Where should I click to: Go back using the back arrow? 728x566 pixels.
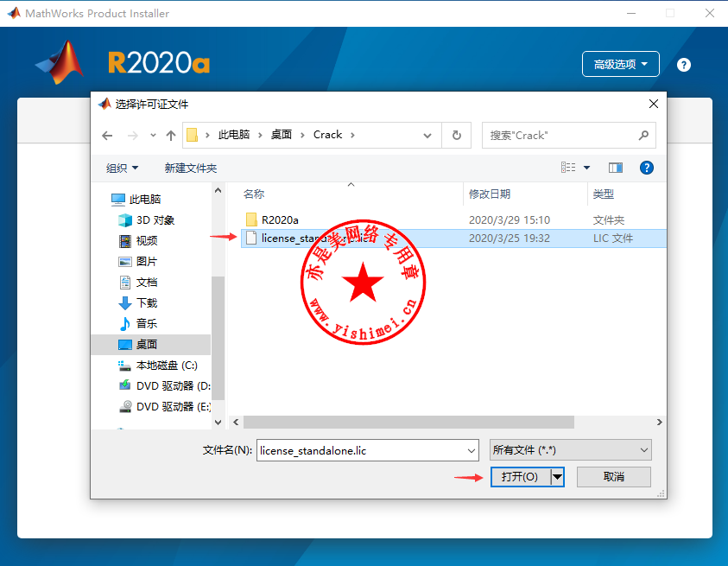(x=107, y=135)
